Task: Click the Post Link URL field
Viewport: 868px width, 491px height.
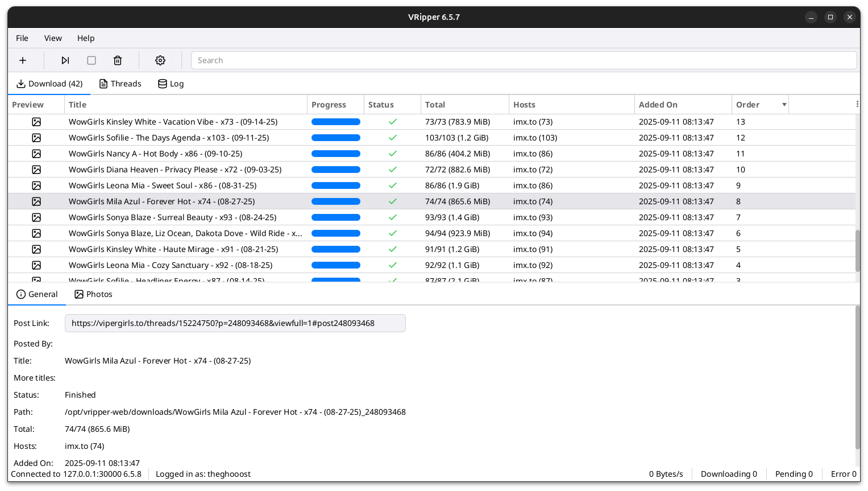Action: [235, 323]
